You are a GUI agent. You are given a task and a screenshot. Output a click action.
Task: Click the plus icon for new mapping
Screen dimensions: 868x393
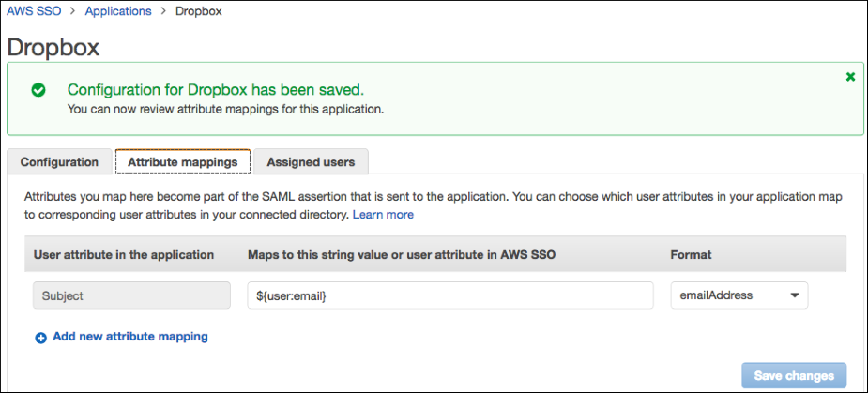(40, 338)
